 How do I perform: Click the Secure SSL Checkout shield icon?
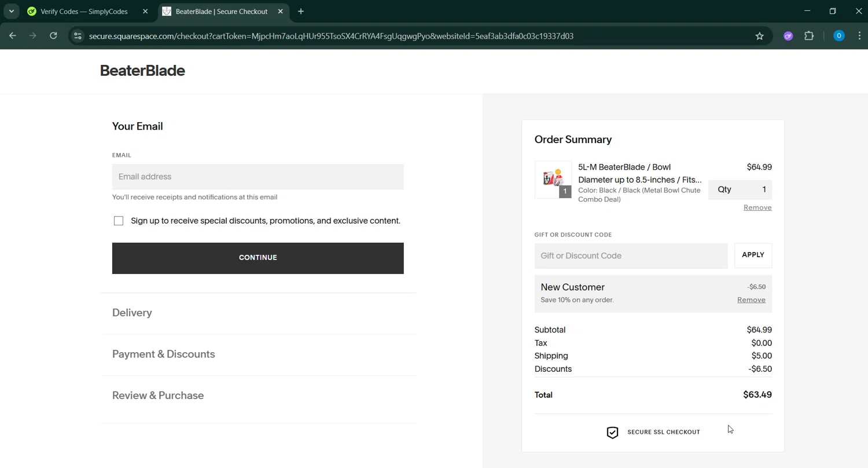click(x=612, y=432)
